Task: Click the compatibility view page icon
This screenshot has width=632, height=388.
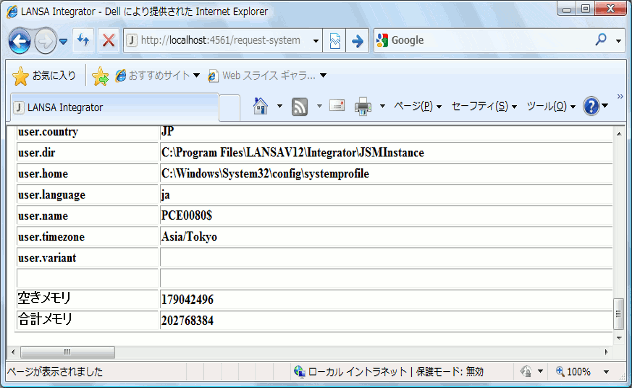Action: tap(335, 41)
